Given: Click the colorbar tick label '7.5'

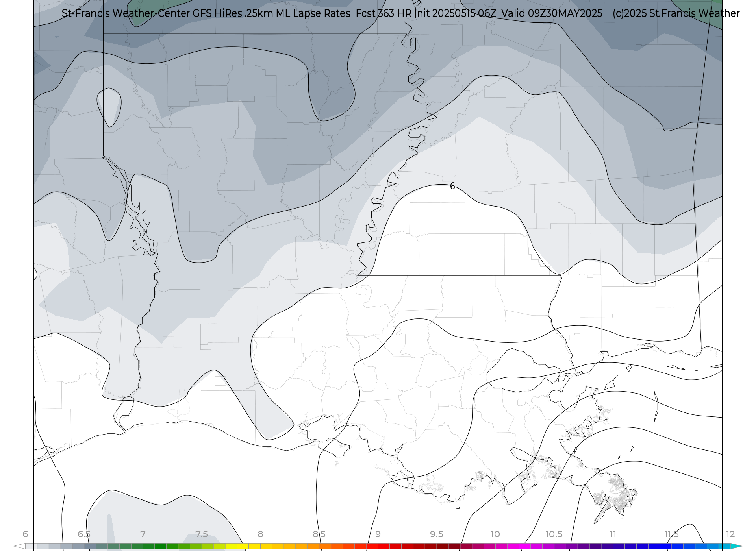Looking at the screenshot, I should [x=201, y=534].
